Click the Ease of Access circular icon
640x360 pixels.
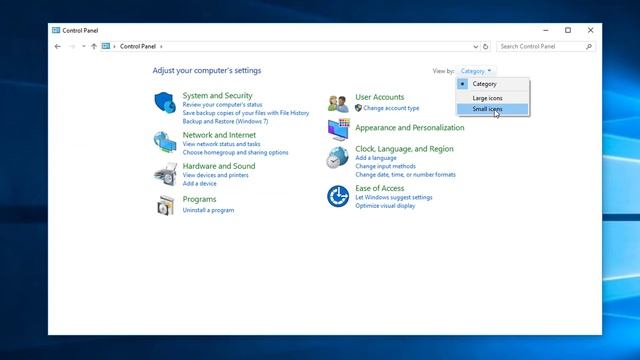[x=338, y=196]
